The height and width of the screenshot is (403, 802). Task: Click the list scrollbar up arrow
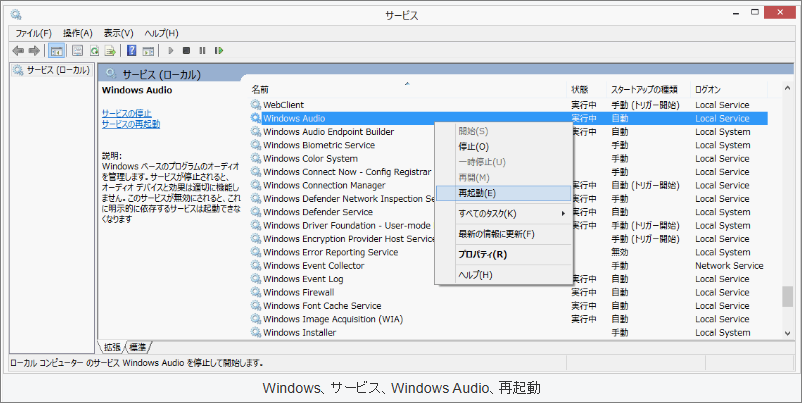tap(788, 89)
